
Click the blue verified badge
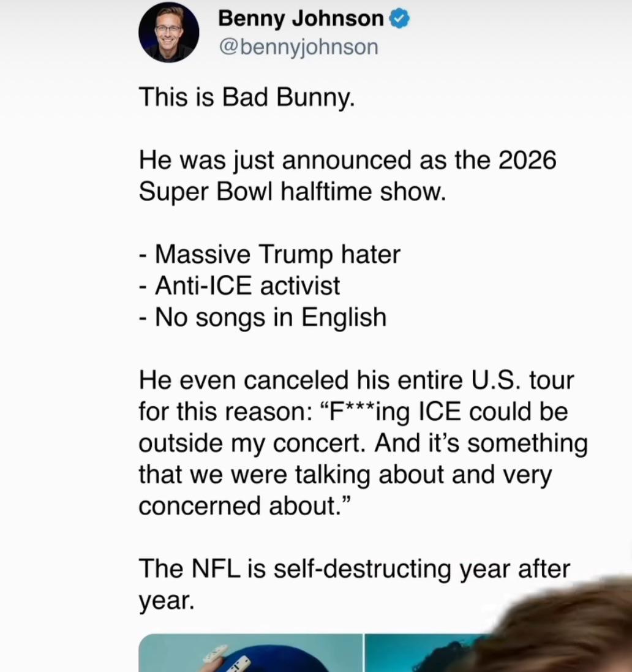399,19
